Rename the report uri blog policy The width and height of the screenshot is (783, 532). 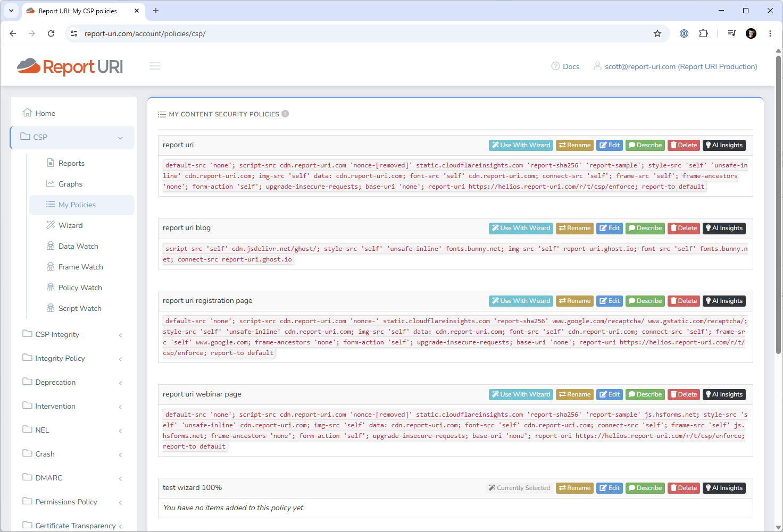[574, 228]
